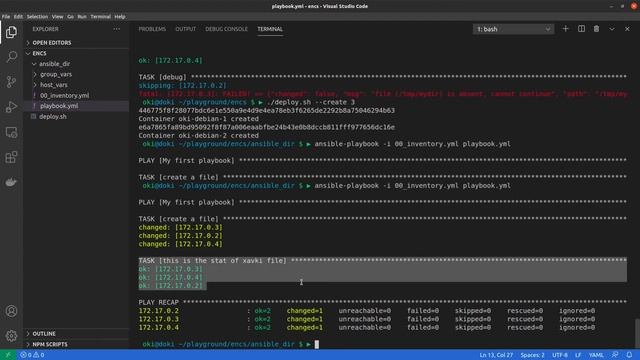Change end of line sequence LF

[x=578, y=355]
